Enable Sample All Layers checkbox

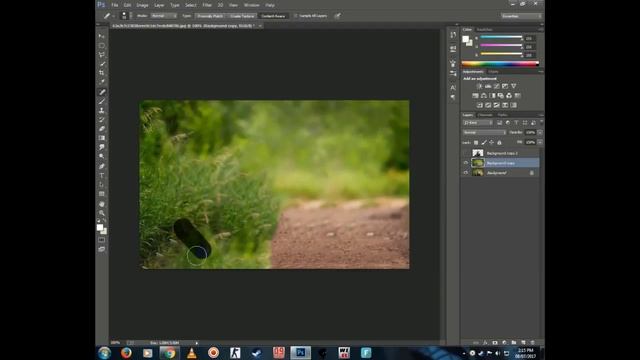coord(296,16)
